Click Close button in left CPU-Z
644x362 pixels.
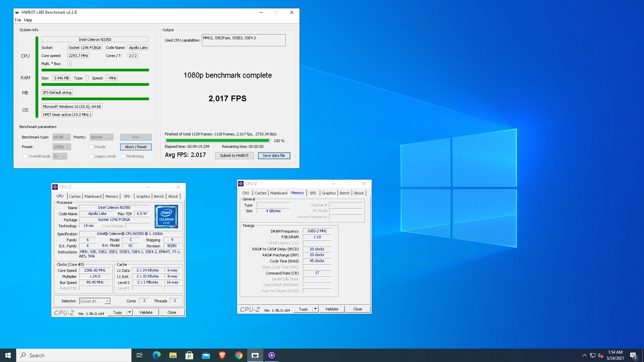[x=172, y=312]
